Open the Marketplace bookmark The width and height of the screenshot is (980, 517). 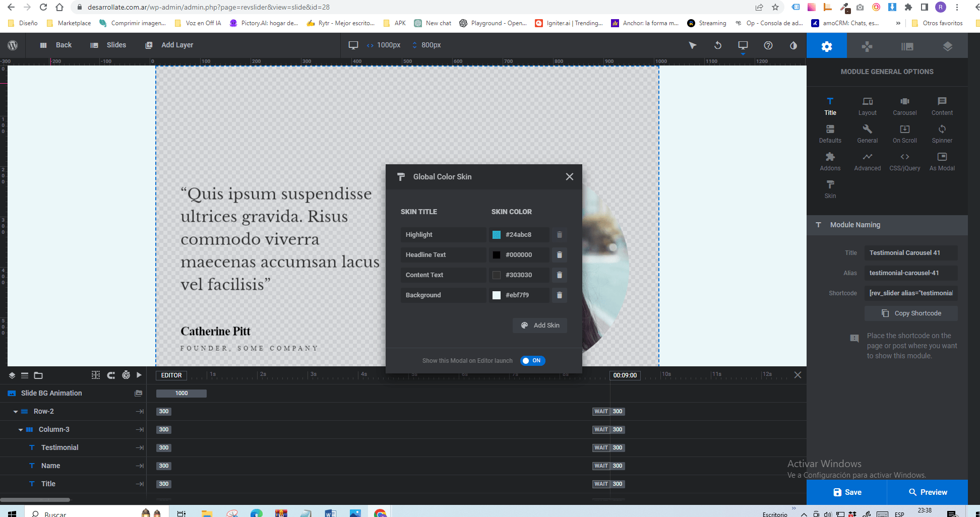coord(69,23)
